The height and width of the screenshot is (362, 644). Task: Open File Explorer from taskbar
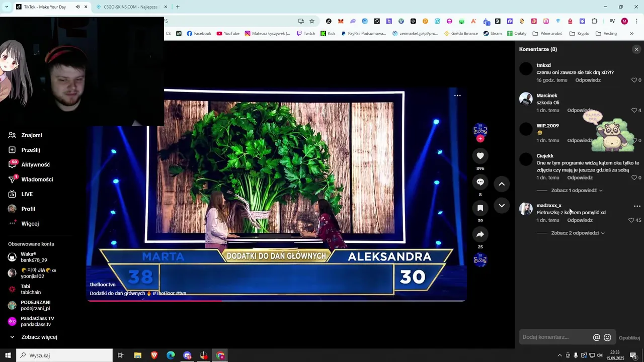[x=137, y=355]
